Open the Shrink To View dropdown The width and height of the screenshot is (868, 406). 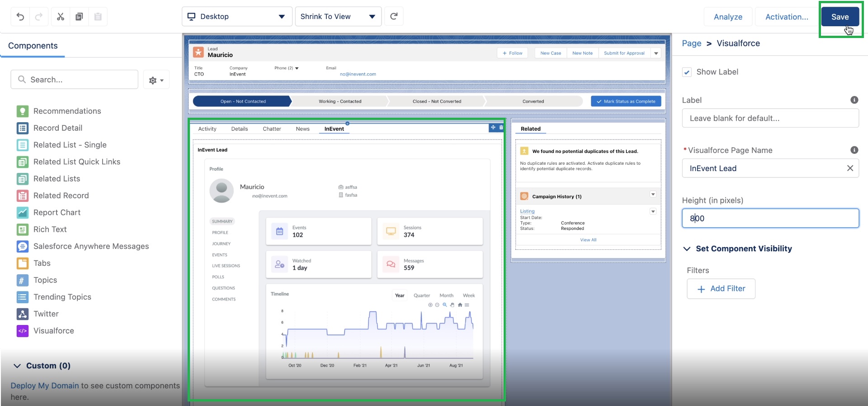tap(338, 16)
